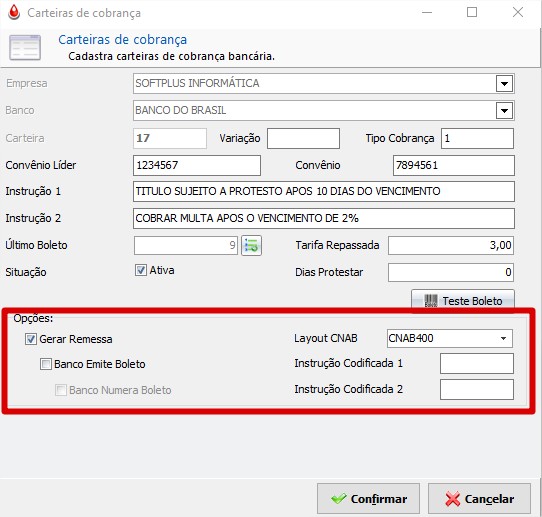Click the red drop app icon in title bar

point(14,12)
